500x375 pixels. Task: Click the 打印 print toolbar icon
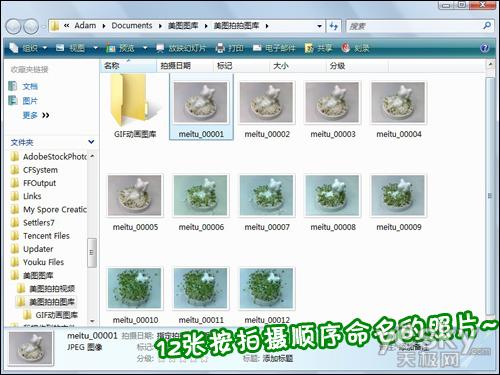pos(220,48)
